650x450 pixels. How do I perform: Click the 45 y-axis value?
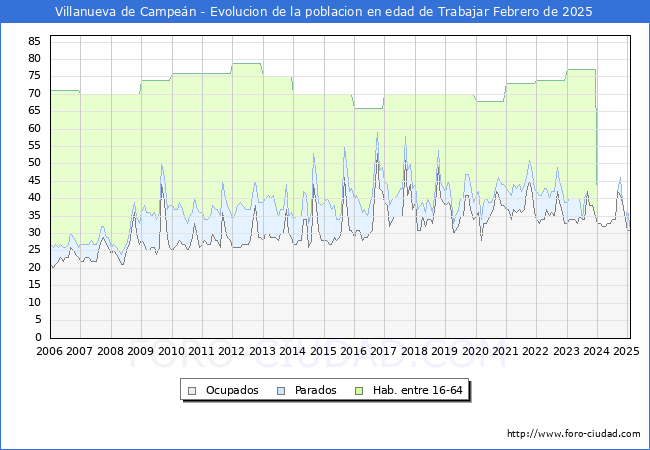point(34,180)
